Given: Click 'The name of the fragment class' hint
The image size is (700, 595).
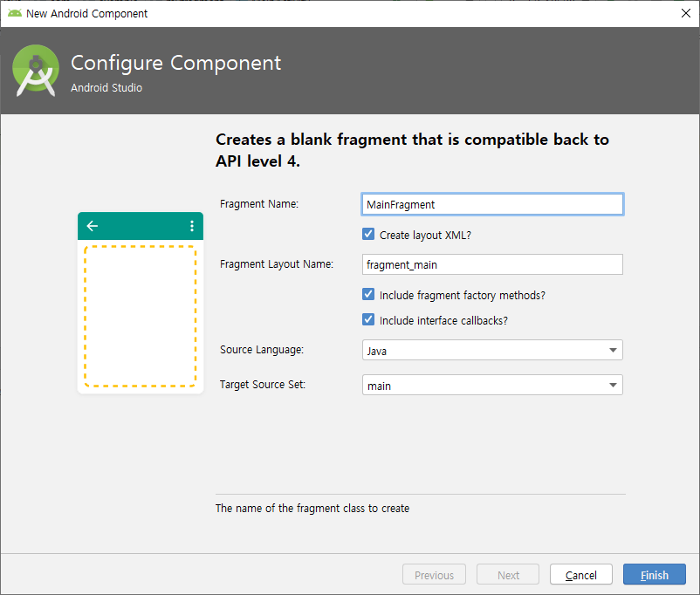Looking at the screenshot, I should point(312,509).
